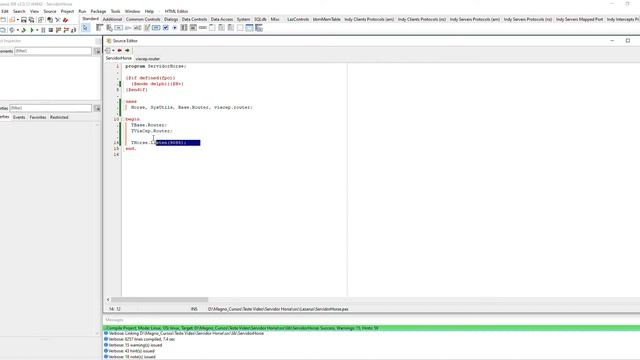640x360 pixels.
Task: Click the INS indicator in status bar
Action: point(194,309)
